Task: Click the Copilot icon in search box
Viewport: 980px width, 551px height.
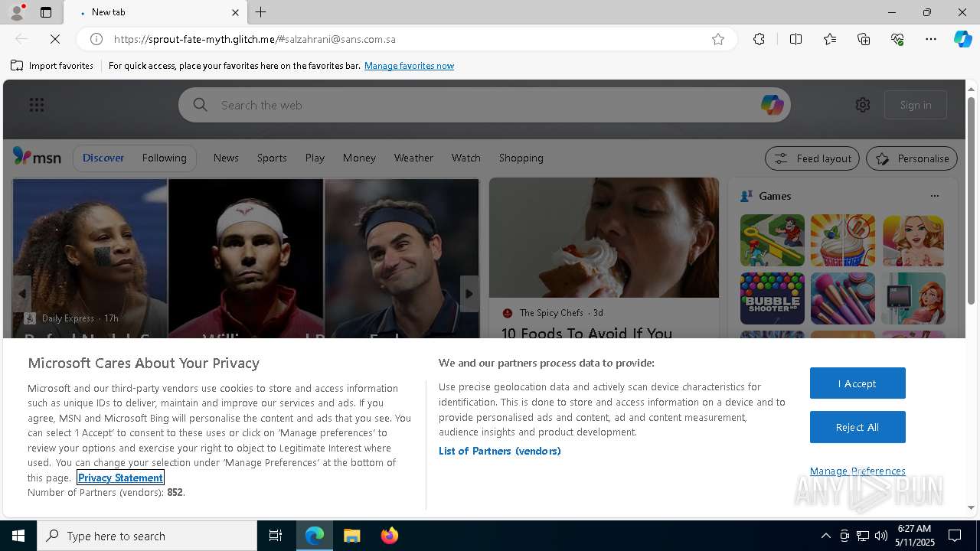Action: click(x=772, y=105)
